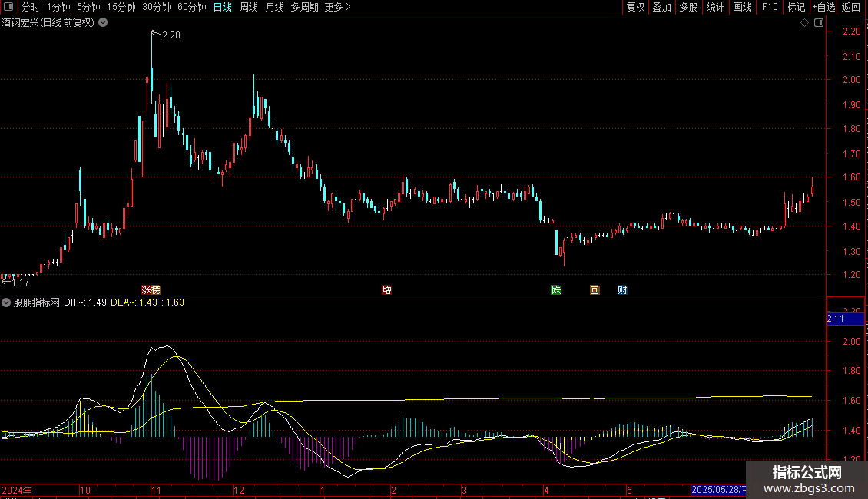Click the 股朋指标网 indicator name
Viewport: 868px width, 499px height.
click(x=37, y=302)
